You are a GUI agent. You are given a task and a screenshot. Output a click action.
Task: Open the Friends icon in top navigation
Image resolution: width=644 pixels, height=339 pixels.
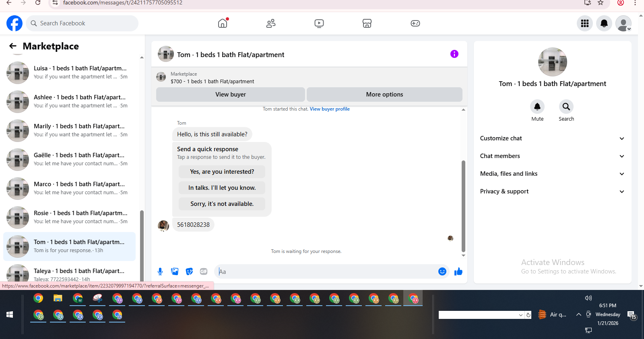[271, 23]
